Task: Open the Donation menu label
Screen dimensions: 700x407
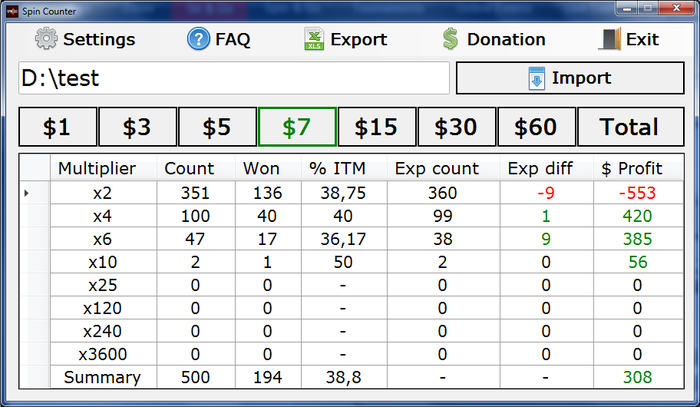Action: pos(506,39)
